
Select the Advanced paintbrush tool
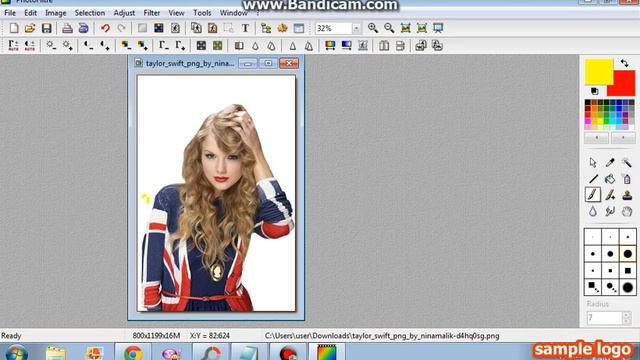[610, 195]
